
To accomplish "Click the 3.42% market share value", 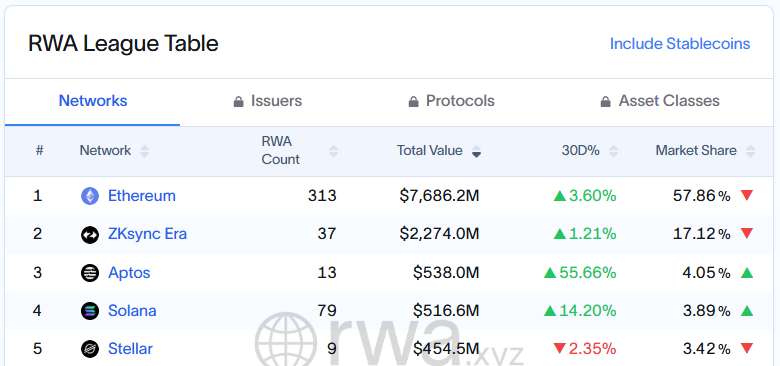I will pyautogui.click(x=706, y=349).
